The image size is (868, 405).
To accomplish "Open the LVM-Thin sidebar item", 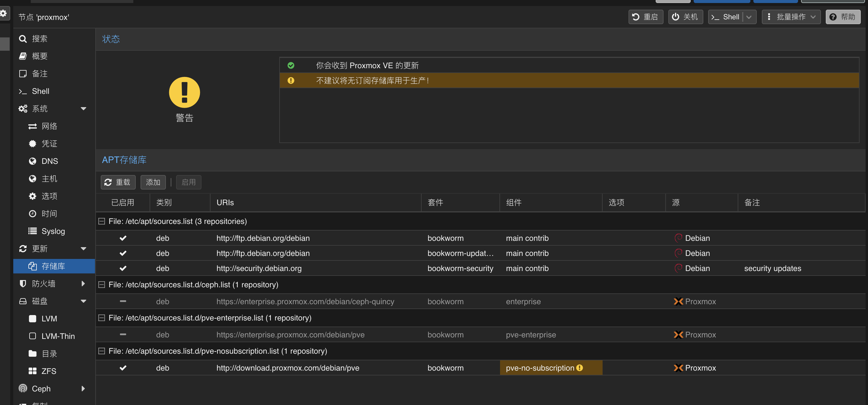I will [x=54, y=336].
